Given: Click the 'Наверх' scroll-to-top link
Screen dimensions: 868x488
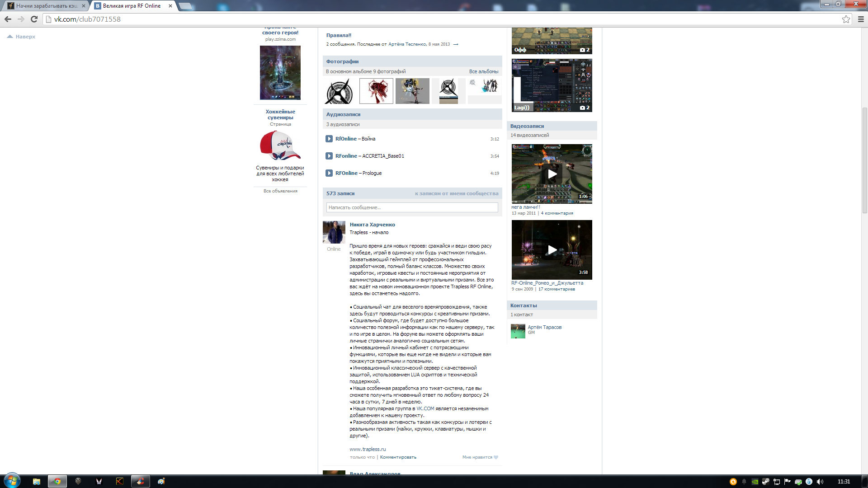Looking at the screenshot, I should [21, 37].
